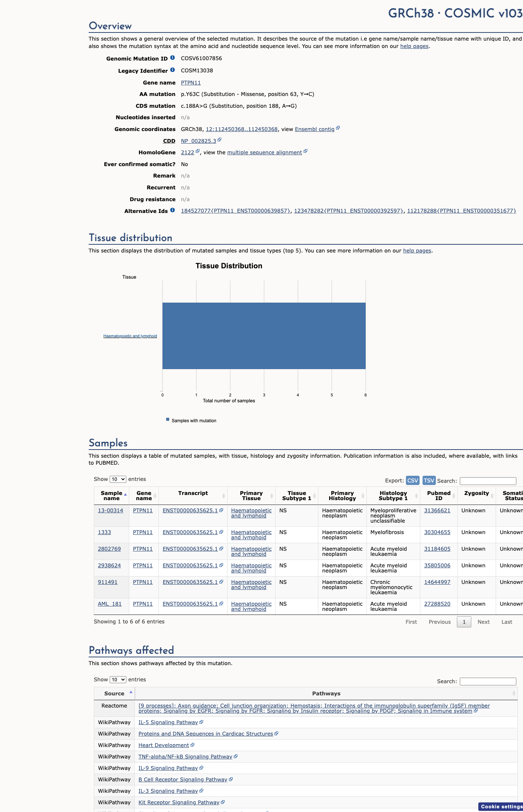Open Pubmed ID 27288520

coord(437,604)
